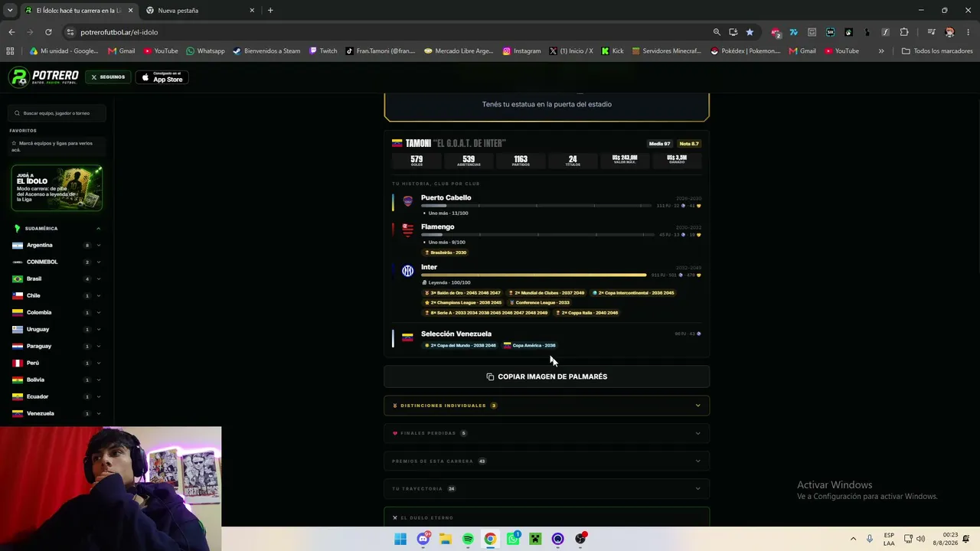Expand the Tu Trayectoria section
This screenshot has height=551, width=980.
547,488
